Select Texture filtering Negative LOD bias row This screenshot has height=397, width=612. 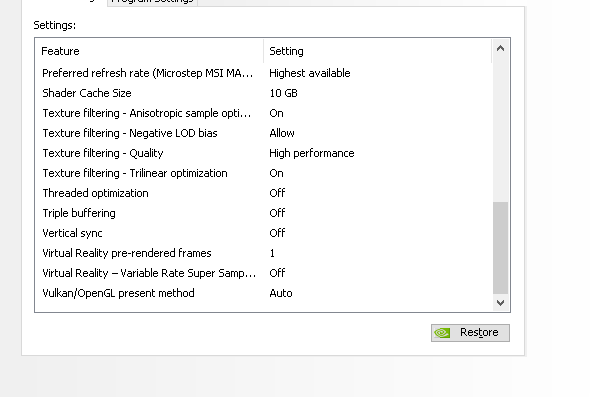[263, 133]
